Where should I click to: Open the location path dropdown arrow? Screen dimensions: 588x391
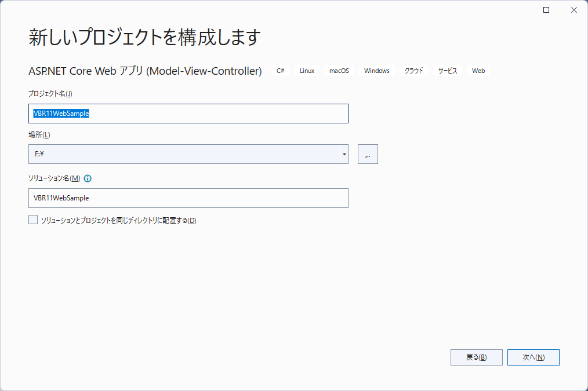coord(344,154)
